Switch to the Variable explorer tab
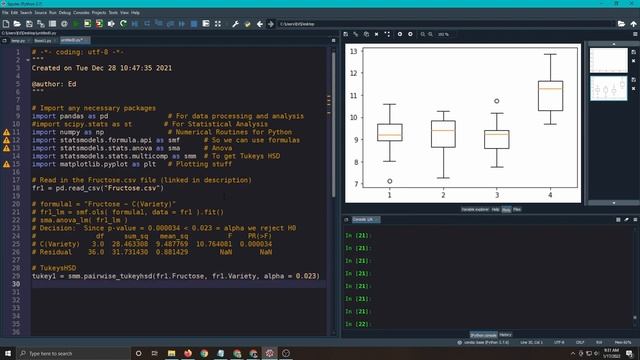640x360 pixels. pos(475,209)
